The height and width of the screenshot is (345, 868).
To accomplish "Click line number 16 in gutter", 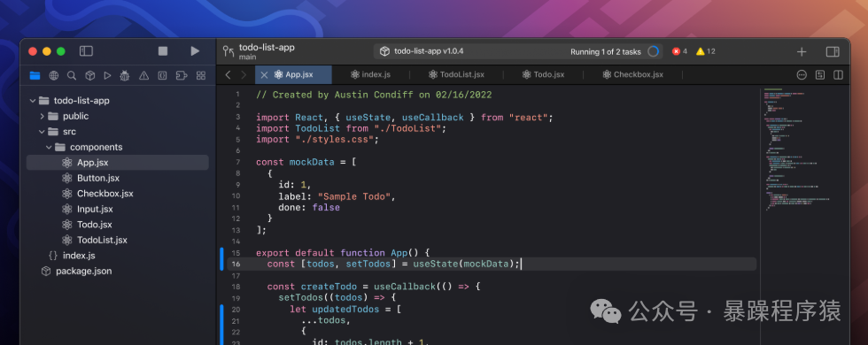I will pyautogui.click(x=236, y=264).
